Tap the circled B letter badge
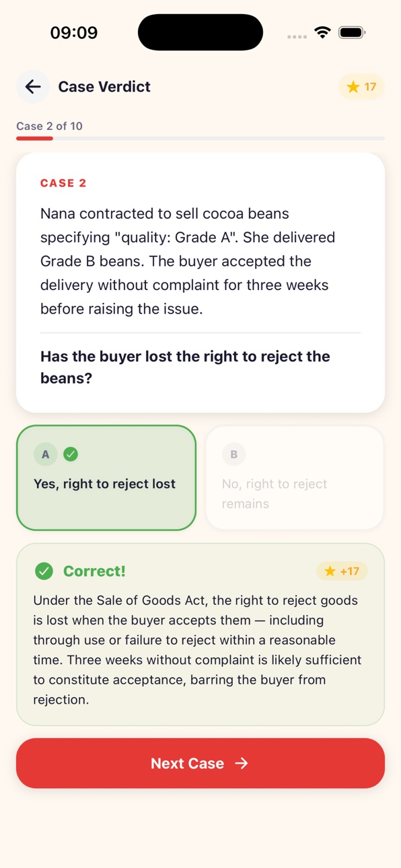 point(234,454)
